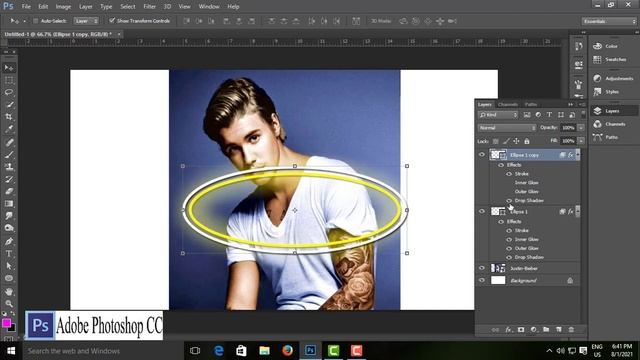
Task: Select the Gradient tool
Action: (x=9, y=204)
